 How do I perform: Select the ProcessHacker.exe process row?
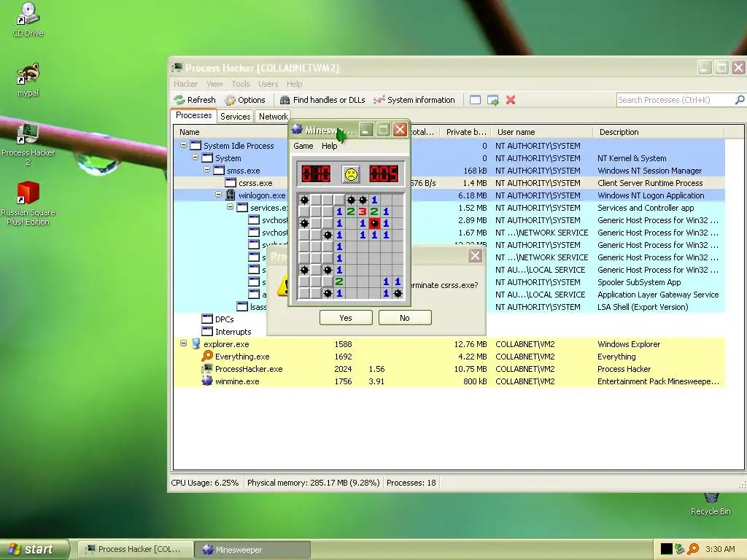[449, 368]
